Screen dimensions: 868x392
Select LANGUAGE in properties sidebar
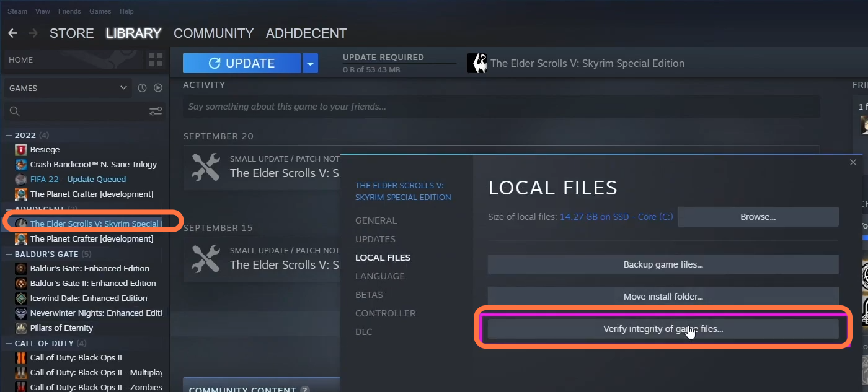(380, 276)
